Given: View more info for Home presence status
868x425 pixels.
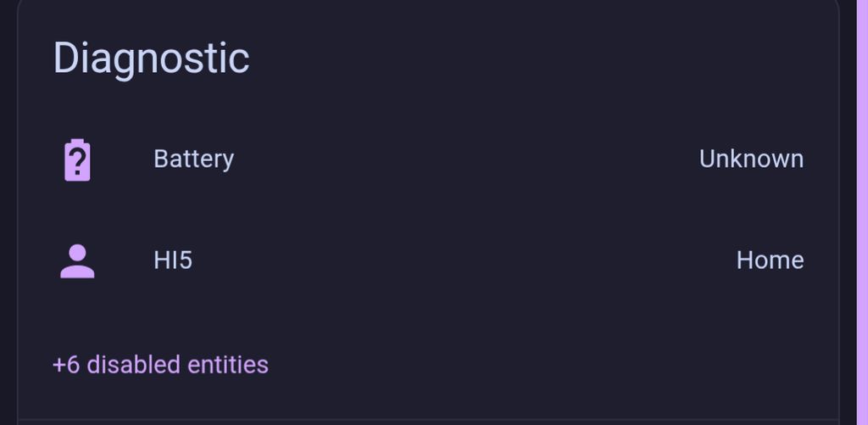Looking at the screenshot, I should click(x=770, y=260).
